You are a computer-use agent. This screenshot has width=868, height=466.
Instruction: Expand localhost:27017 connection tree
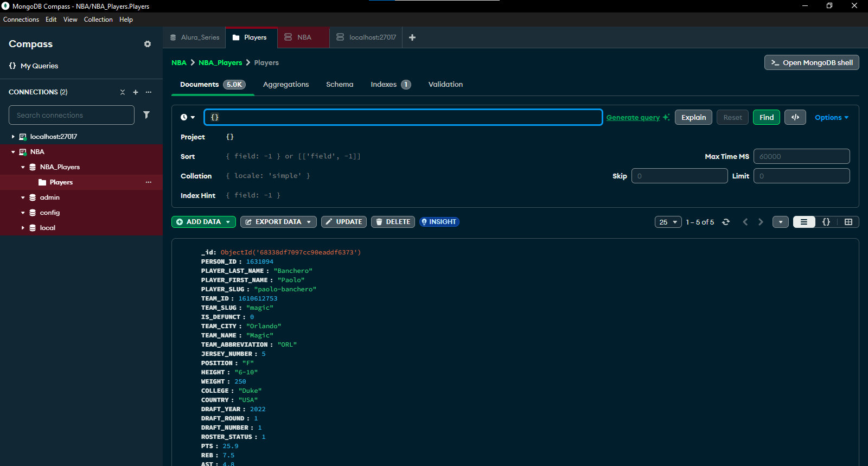pos(13,137)
